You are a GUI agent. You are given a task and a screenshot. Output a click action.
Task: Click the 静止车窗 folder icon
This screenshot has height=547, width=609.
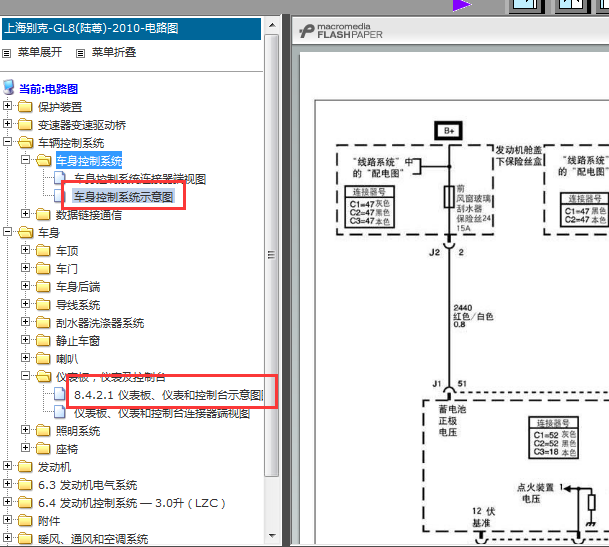click(x=43, y=340)
